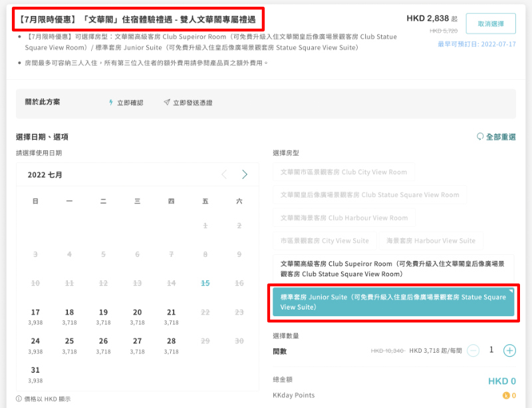The width and height of the screenshot is (532, 408).
Task: Select July 26 in calendar
Action: point(103,345)
